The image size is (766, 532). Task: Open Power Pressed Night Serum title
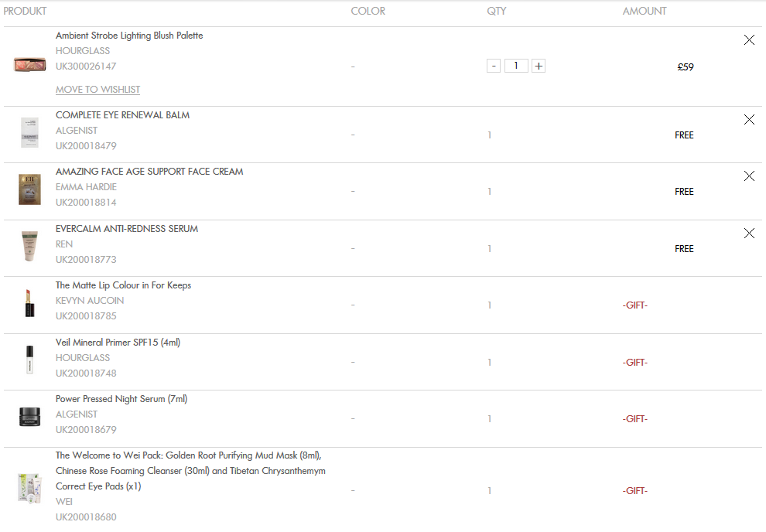click(121, 399)
